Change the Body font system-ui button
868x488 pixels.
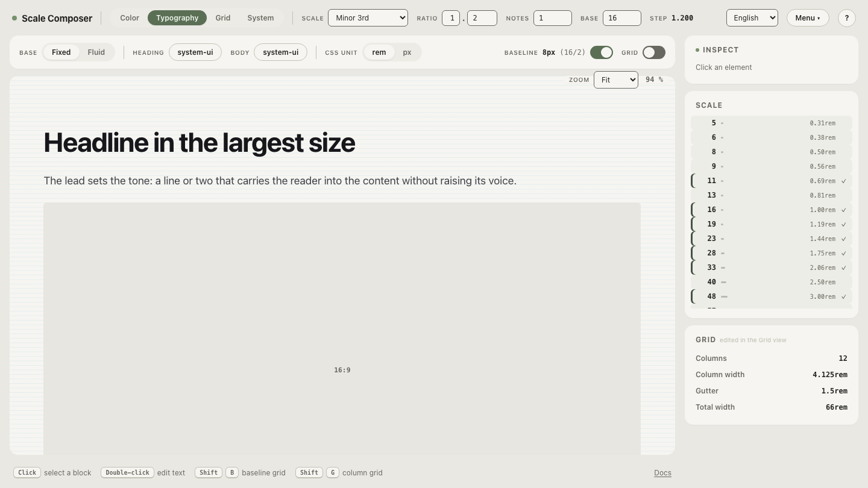click(280, 52)
